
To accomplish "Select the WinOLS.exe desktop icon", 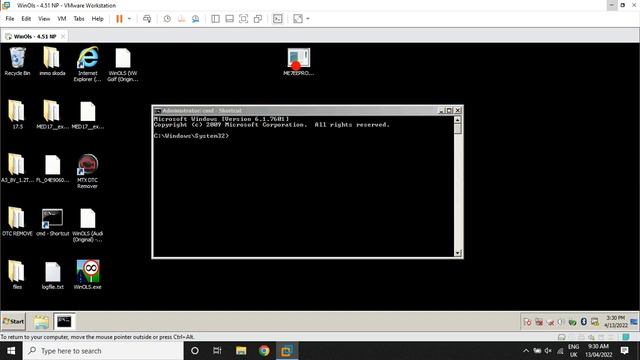I will (x=87, y=275).
